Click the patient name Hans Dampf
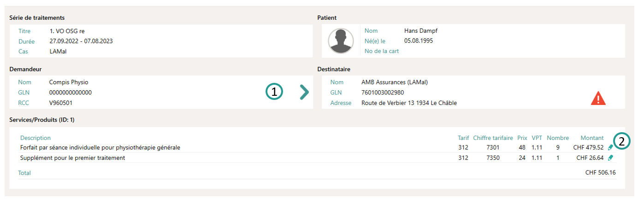644x204 pixels. [x=420, y=31]
